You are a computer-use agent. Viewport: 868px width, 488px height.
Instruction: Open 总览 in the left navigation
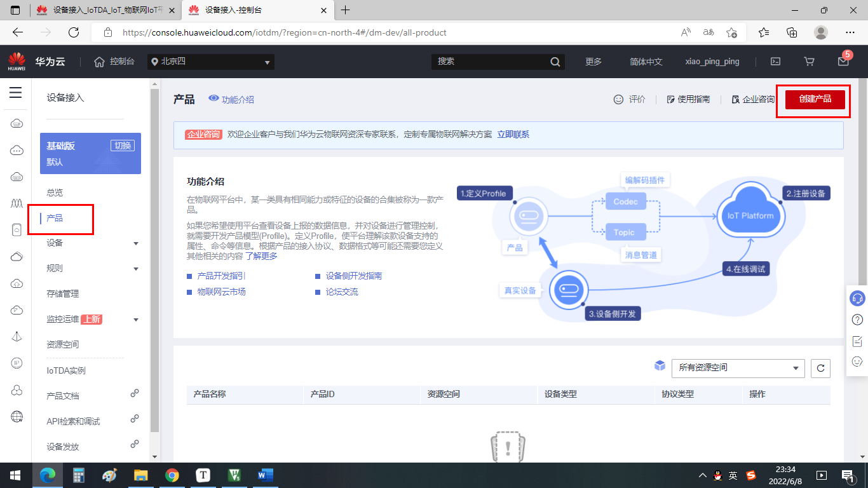click(x=55, y=193)
